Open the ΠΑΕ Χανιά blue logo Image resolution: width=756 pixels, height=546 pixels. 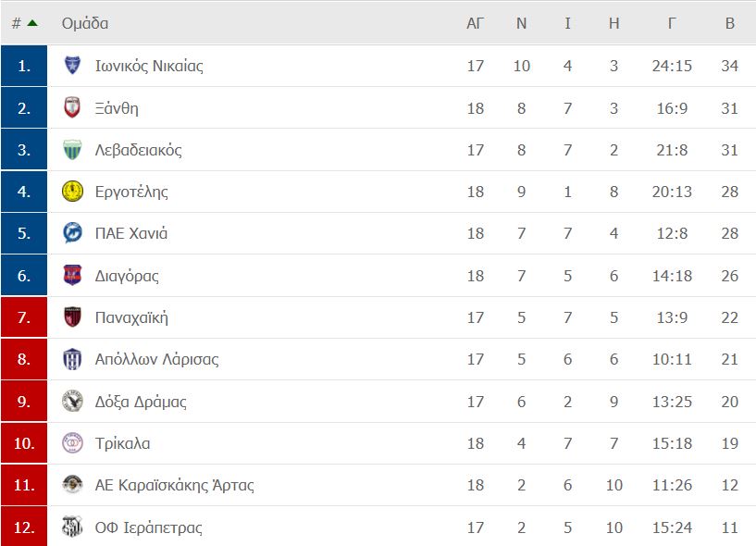[72, 233]
